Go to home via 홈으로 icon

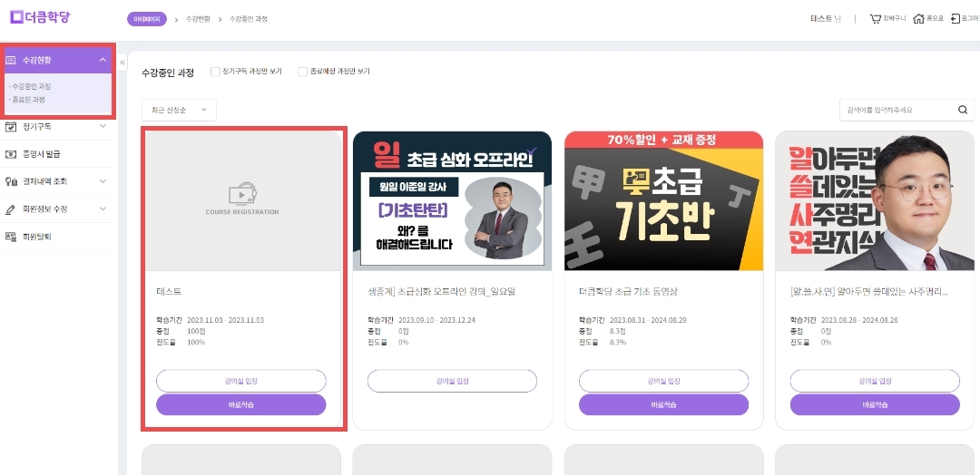tap(918, 19)
